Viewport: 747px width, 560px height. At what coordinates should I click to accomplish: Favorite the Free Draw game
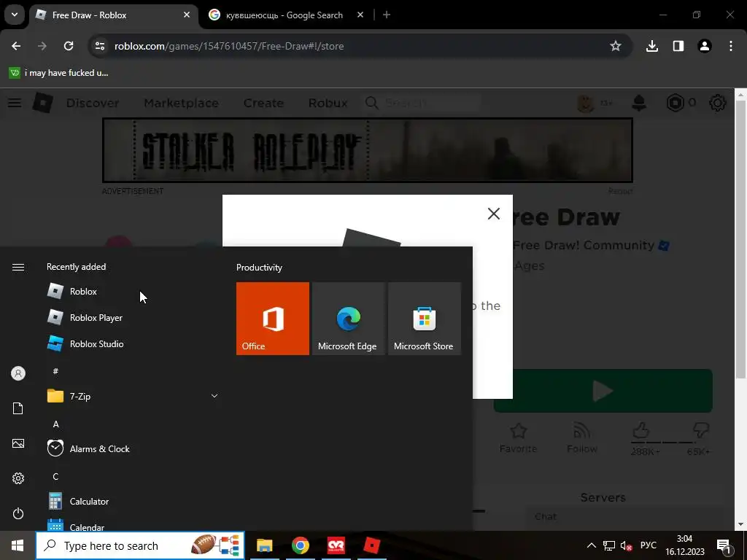point(519,438)
